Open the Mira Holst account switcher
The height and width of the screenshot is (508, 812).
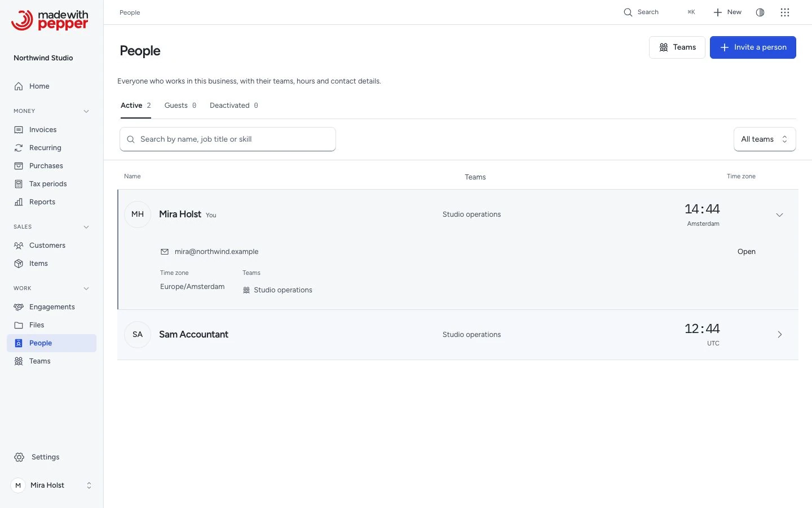click(x=52, y=485)
